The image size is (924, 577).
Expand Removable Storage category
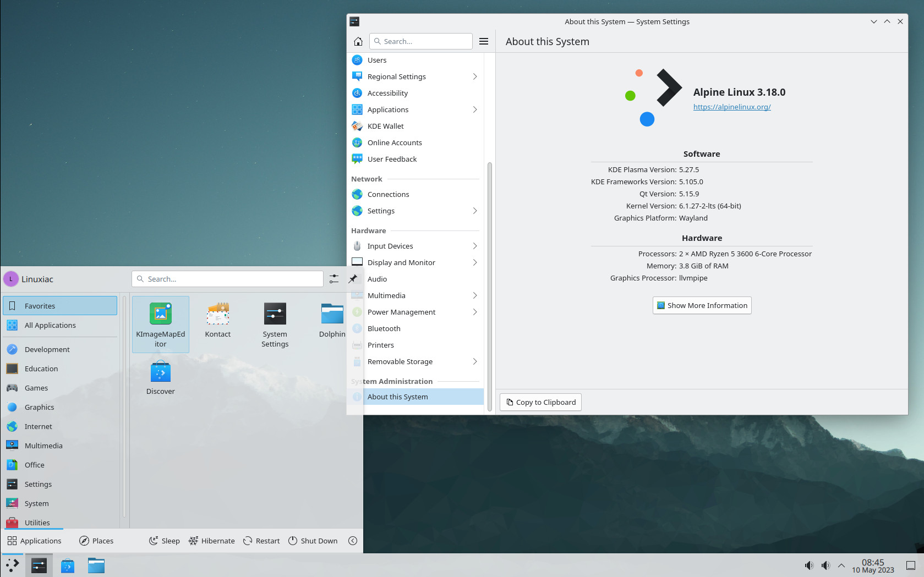(415, 361)
